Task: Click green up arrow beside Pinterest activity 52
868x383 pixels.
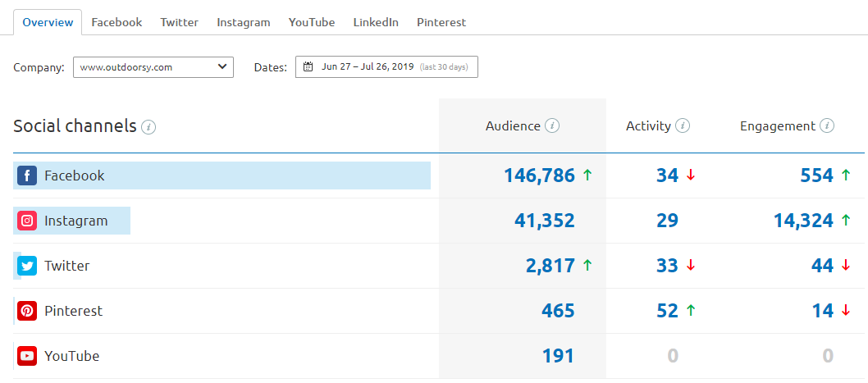Action: click(690, 311)
